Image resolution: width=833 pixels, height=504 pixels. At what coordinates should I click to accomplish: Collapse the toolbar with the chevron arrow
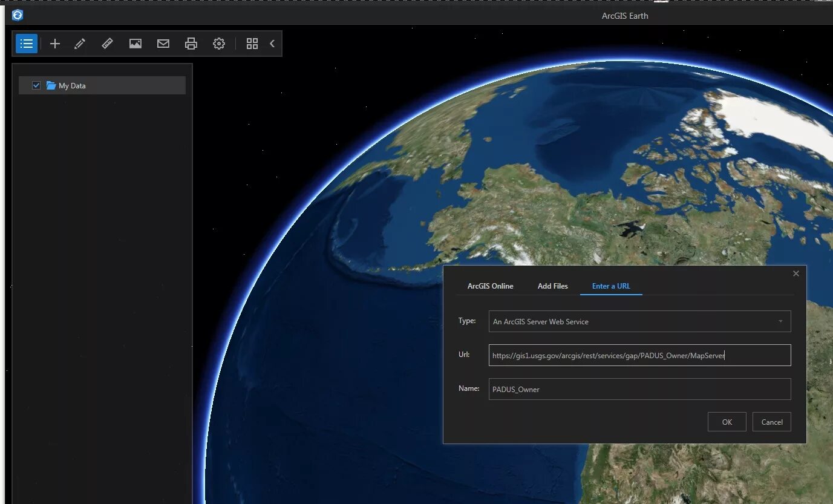(272, 44)
